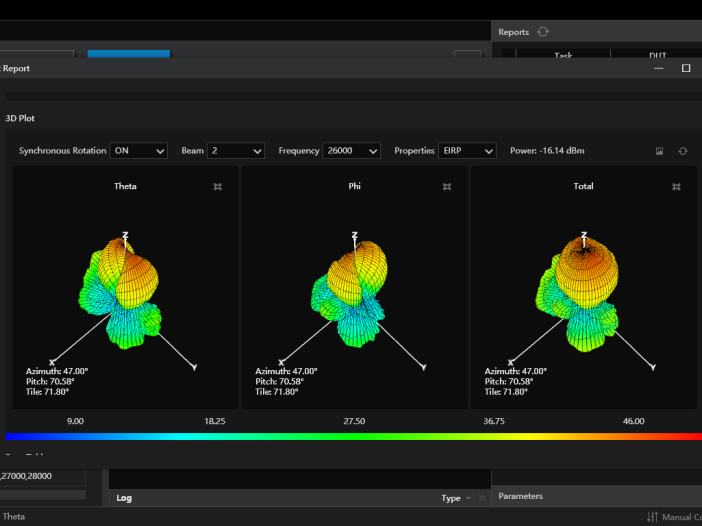This screenshot has height=526, width=702.
Task: Open the Synchronous Rotation dropdown
Action: click(139, 151)
